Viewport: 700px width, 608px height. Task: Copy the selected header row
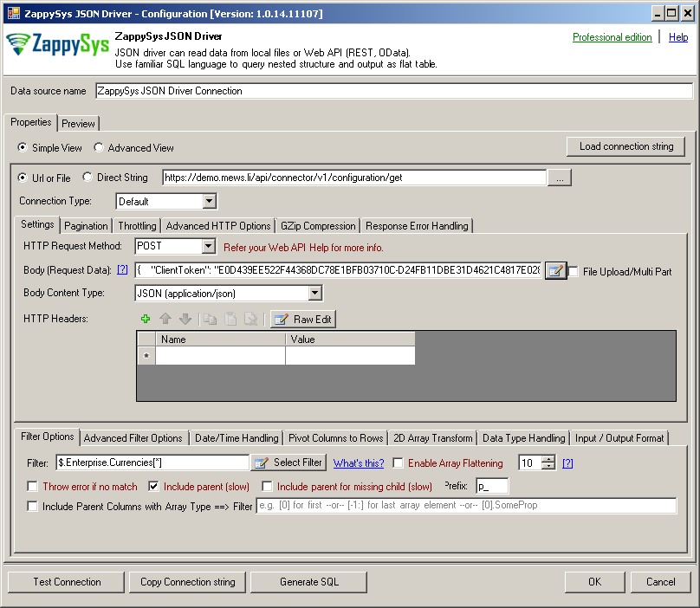[x=209, y=319]
